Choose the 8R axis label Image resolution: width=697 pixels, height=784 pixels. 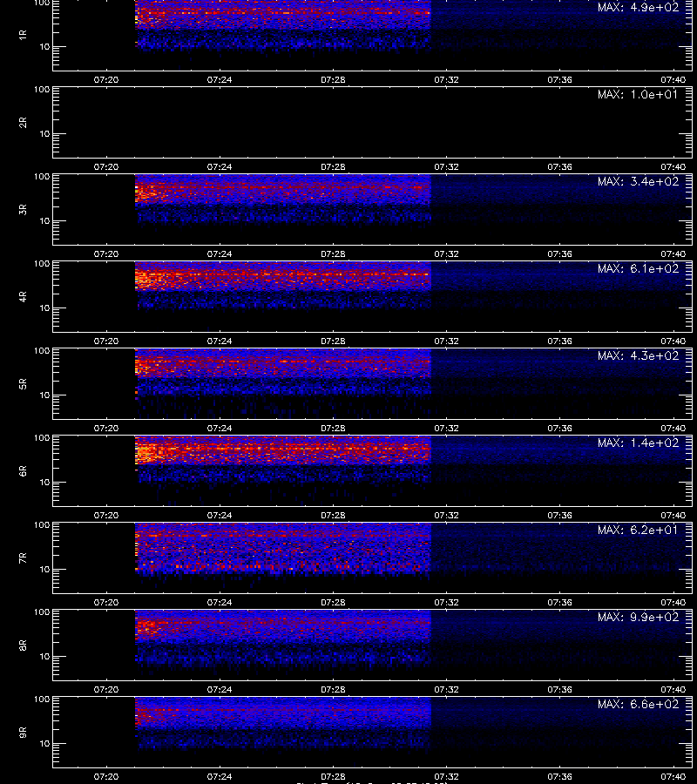click(23, 645)
